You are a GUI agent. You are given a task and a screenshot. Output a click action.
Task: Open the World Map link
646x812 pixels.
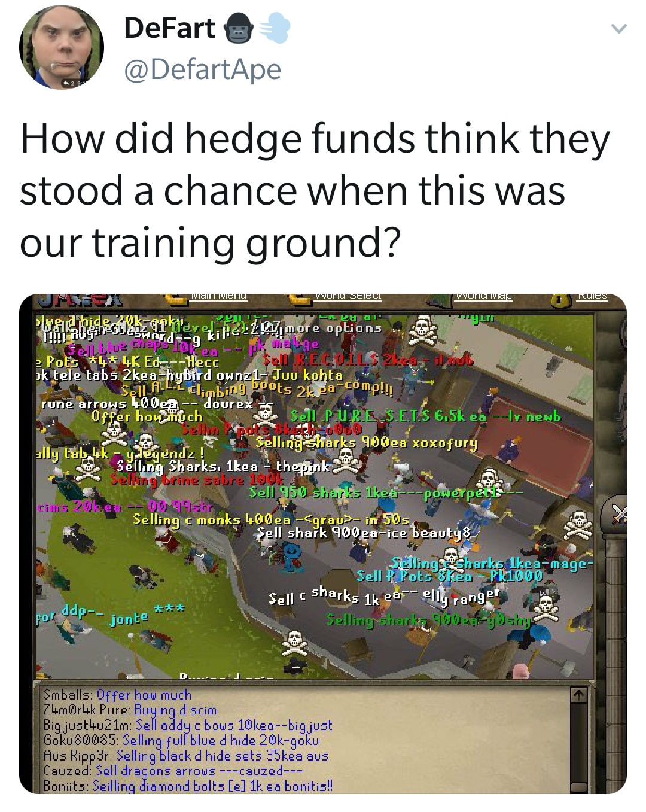(483, 296)
